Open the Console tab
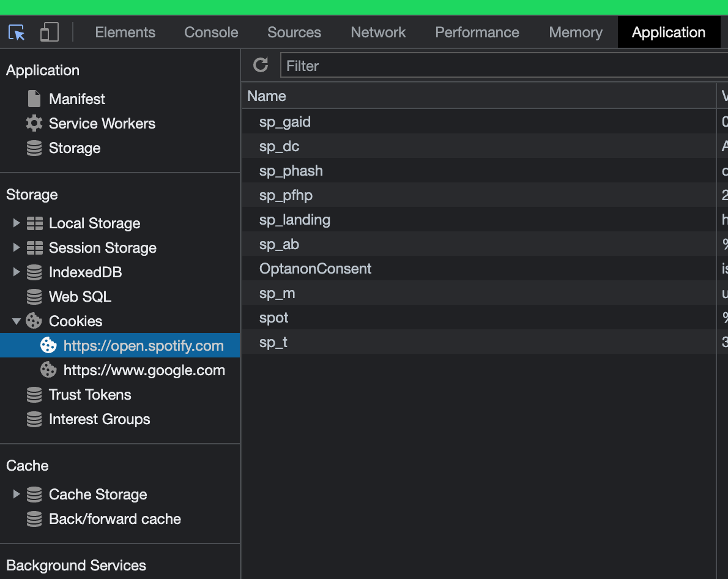The image size is (728, 579). coord(210,32)
